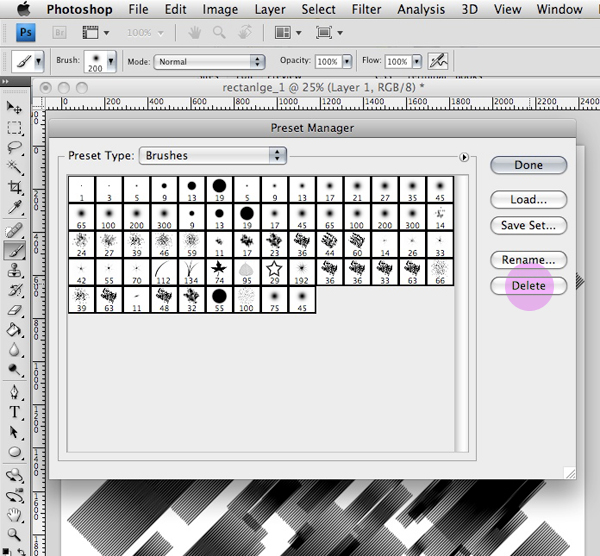600x556 pixels.
Task: Open the Edit menu
Action: (175, 9)
